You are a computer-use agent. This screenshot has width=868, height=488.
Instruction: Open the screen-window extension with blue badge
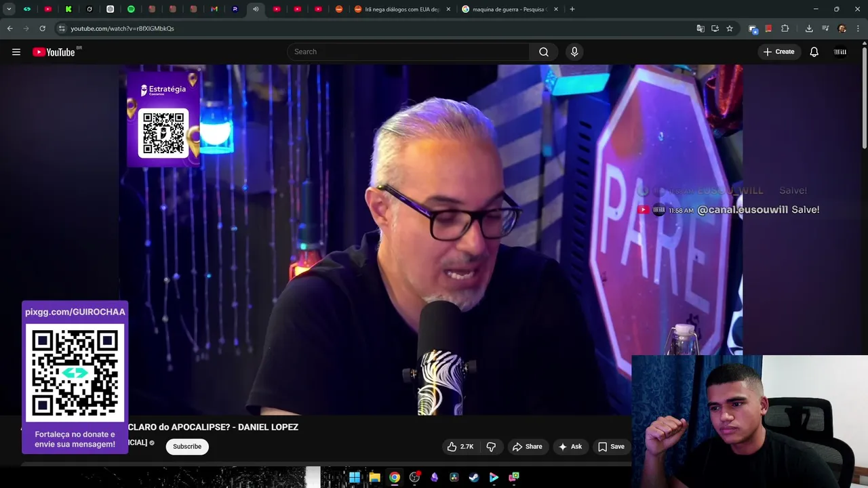click(x=753, y=28)
